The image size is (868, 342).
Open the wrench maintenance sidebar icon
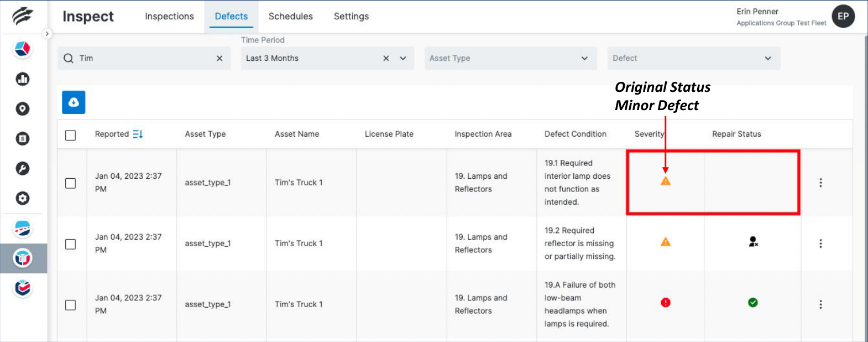click(x=23, y=168)
